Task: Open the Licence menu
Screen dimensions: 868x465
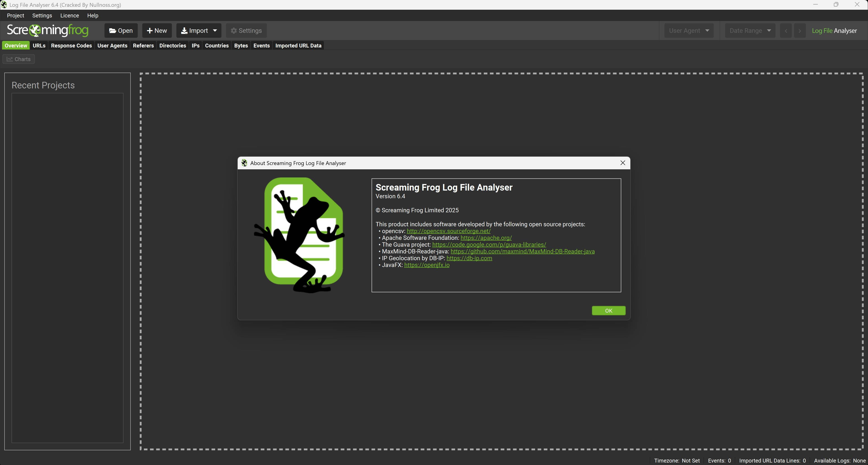Action: click(69, 16)
